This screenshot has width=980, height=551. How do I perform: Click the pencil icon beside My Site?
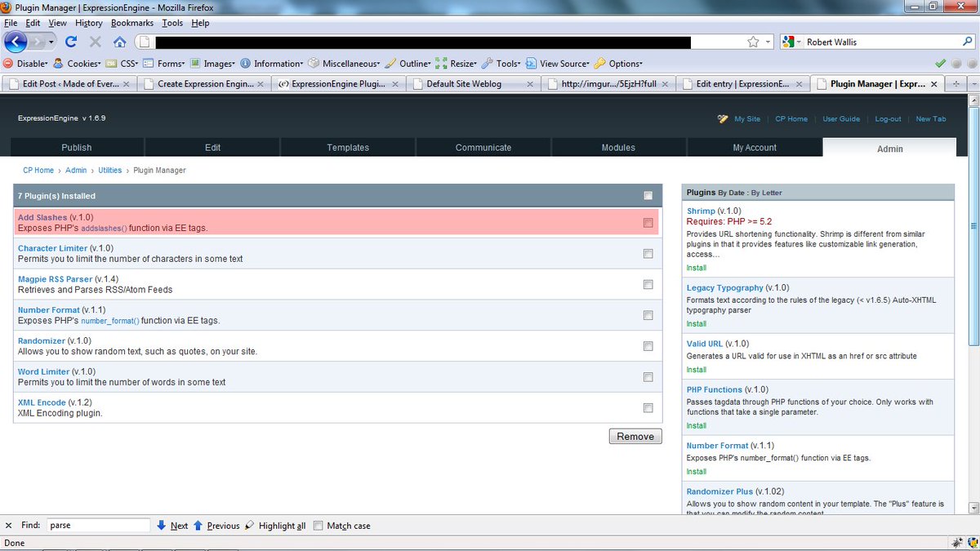722,119
